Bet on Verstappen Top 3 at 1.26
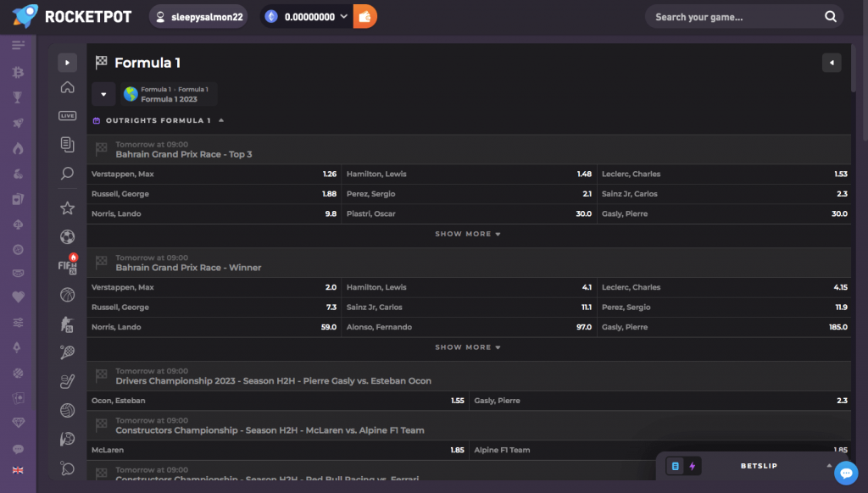 (x=214, y=174)
